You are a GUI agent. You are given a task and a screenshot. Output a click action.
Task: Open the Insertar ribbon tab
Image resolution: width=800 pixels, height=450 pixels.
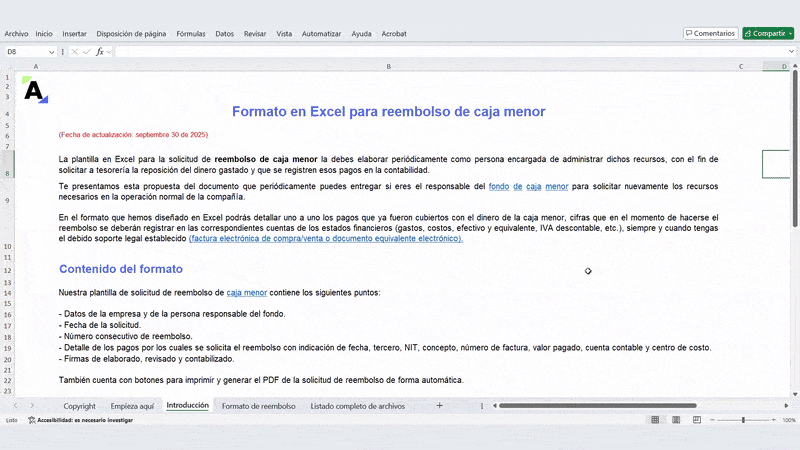(74, 33)
